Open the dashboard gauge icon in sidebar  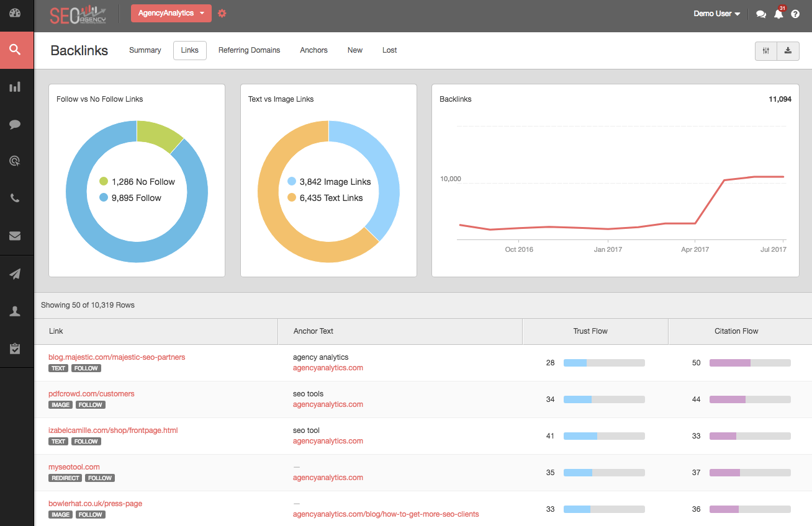coord(16,13)
